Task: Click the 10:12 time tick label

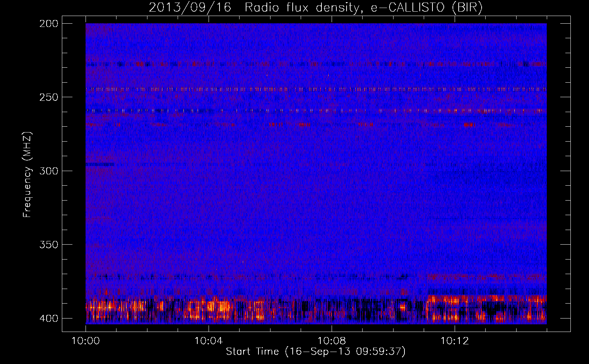Action: (455, 341)
